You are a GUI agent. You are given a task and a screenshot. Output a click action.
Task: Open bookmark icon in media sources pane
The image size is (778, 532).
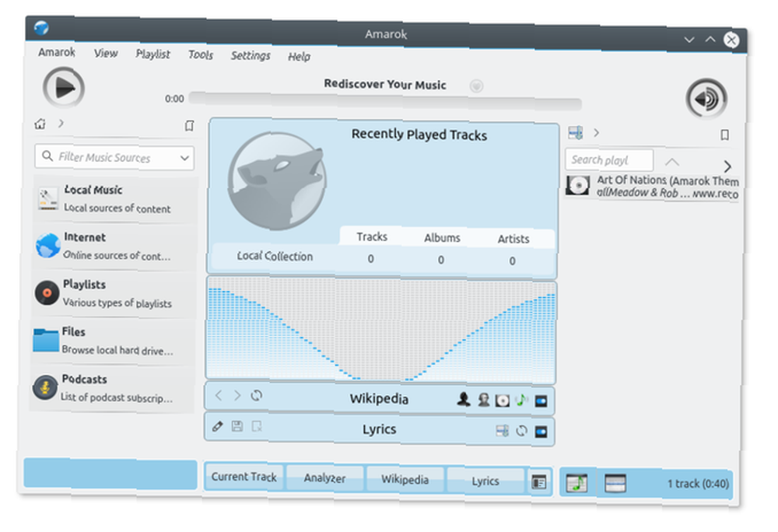point(189,126)
